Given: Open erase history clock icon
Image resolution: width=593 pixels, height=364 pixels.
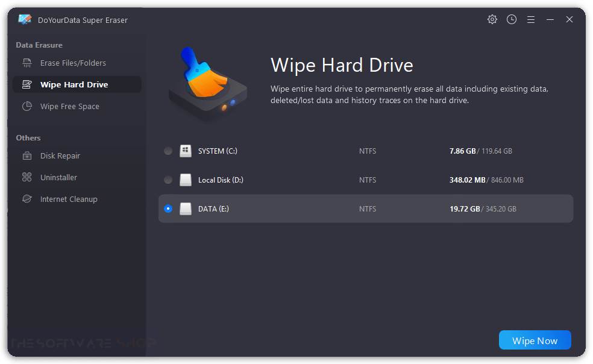Looking at the screenshot, I should point(511,19).
